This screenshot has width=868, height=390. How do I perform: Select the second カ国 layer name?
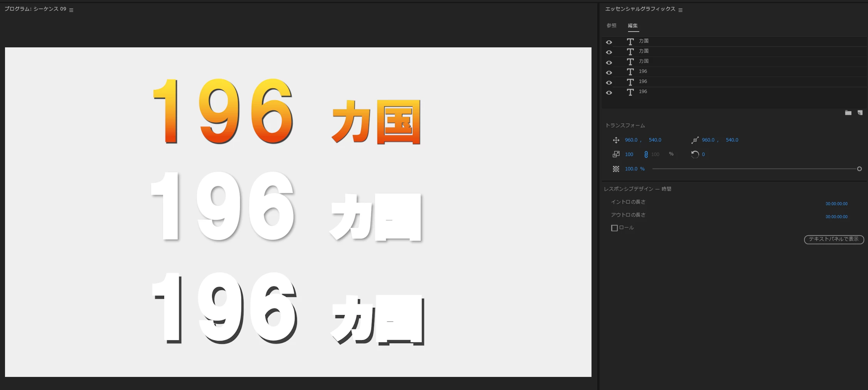(x=644, y=51)
